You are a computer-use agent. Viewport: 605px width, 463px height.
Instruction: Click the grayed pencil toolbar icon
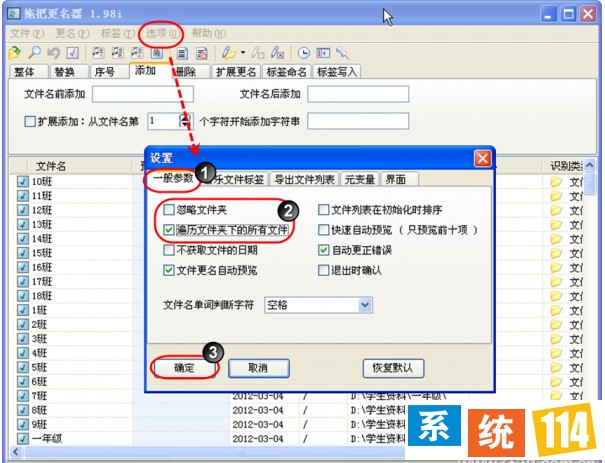258,53
